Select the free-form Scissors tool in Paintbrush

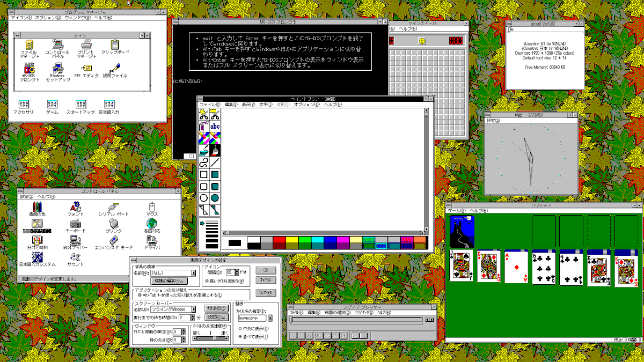(x=204, y=114)
